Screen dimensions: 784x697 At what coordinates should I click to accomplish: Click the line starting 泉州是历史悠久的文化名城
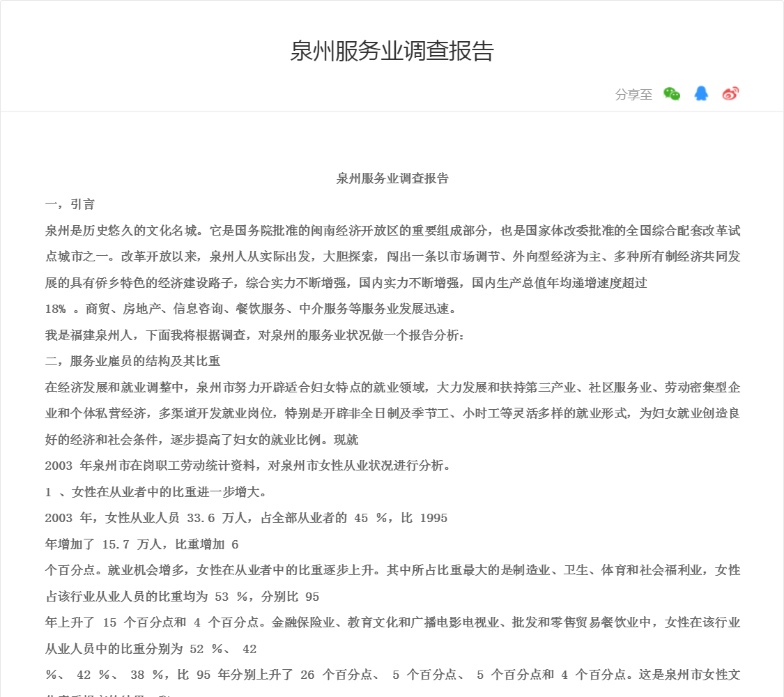coord(392,231)
